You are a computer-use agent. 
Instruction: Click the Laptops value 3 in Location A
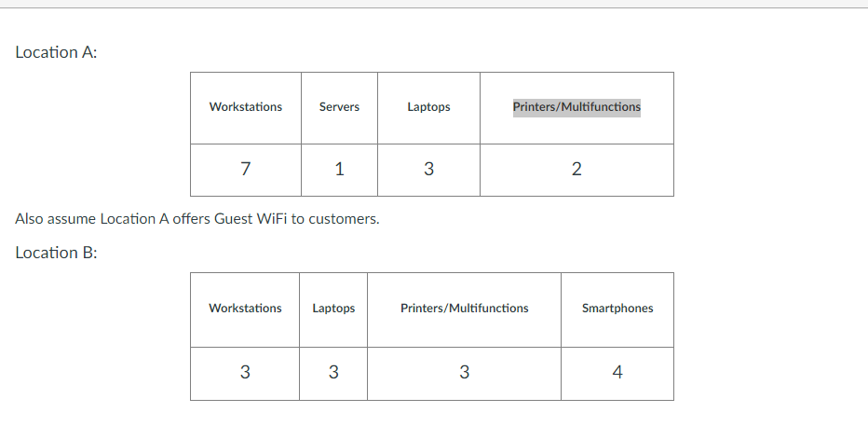pyautogui.click(x=428, y=170)
